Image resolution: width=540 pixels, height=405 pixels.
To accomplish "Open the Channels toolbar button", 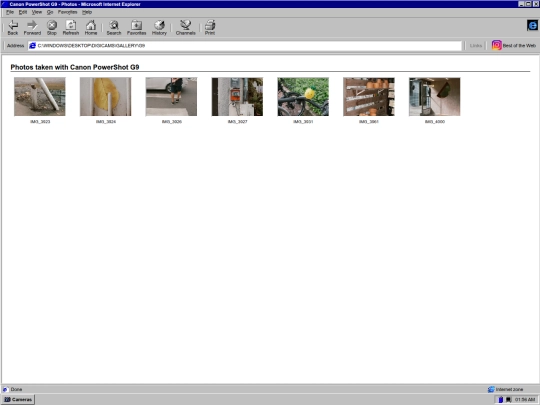I will (186, 28).
